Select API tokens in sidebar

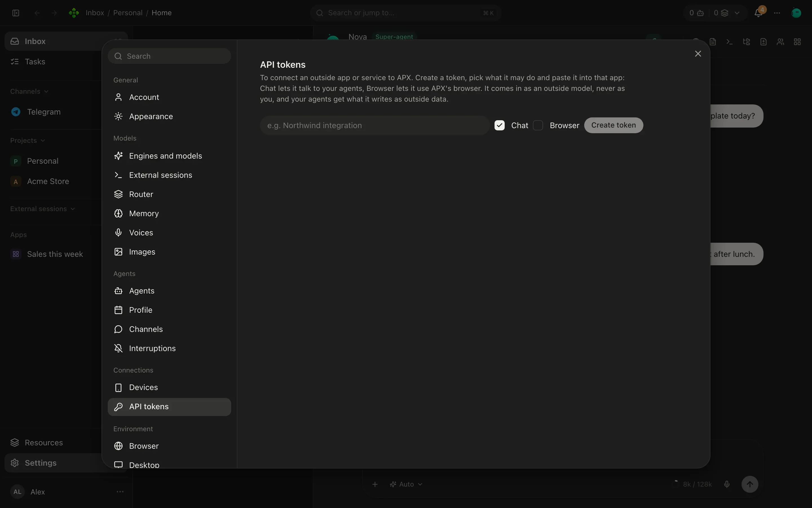click(x=169, y=406)
